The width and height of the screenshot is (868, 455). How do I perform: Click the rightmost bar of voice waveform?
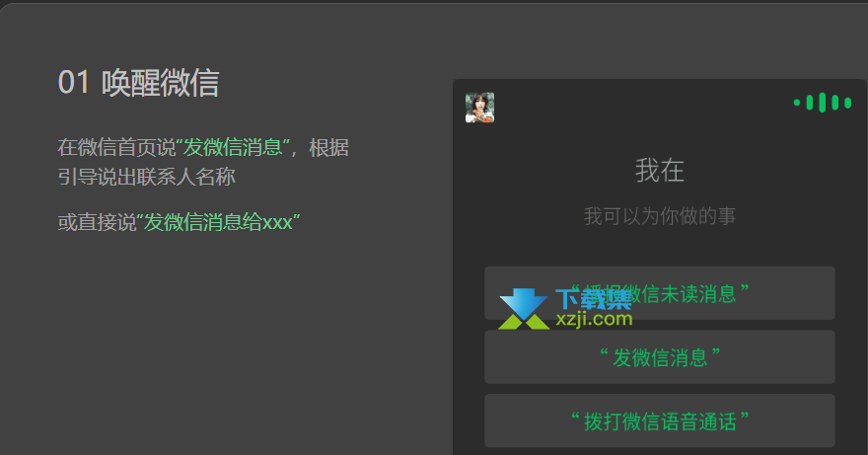tap(847, 103)
